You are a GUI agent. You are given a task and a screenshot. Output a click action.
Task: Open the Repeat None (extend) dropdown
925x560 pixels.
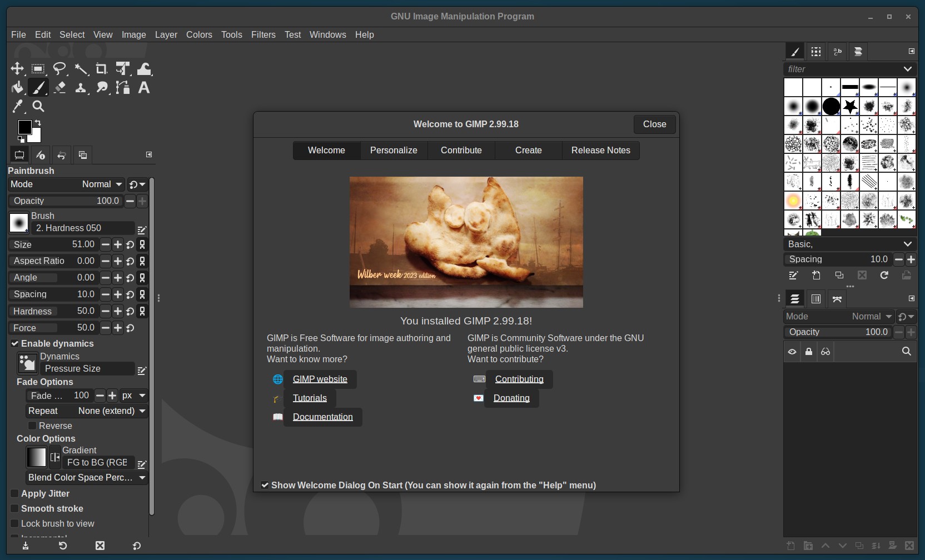[87, 411]
